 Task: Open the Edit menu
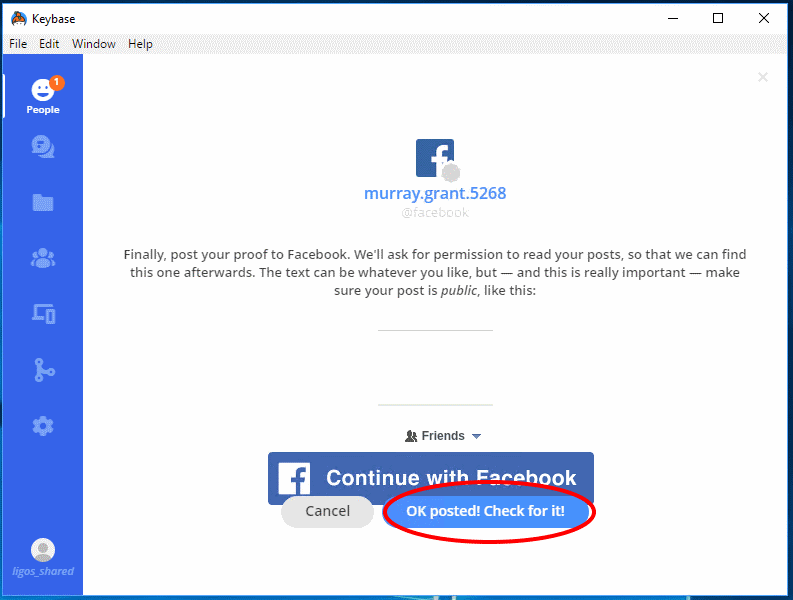(49, 44)
